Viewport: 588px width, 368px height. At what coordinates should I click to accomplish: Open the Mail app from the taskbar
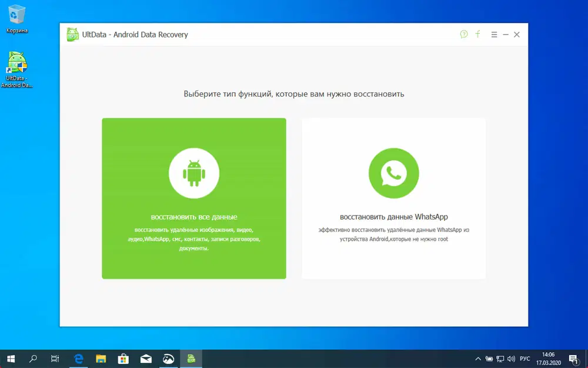tap(146, 358)
